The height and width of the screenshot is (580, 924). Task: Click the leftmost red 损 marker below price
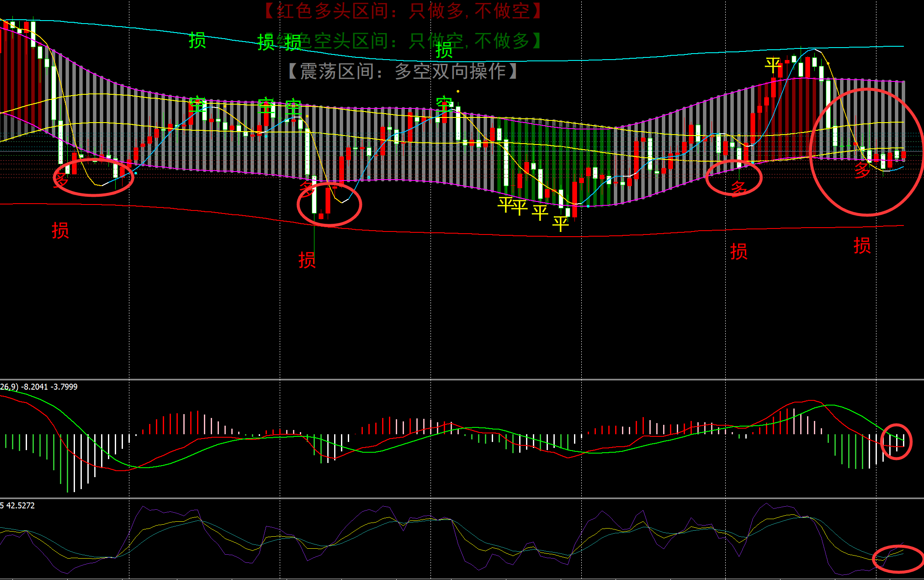click(60, 231)
